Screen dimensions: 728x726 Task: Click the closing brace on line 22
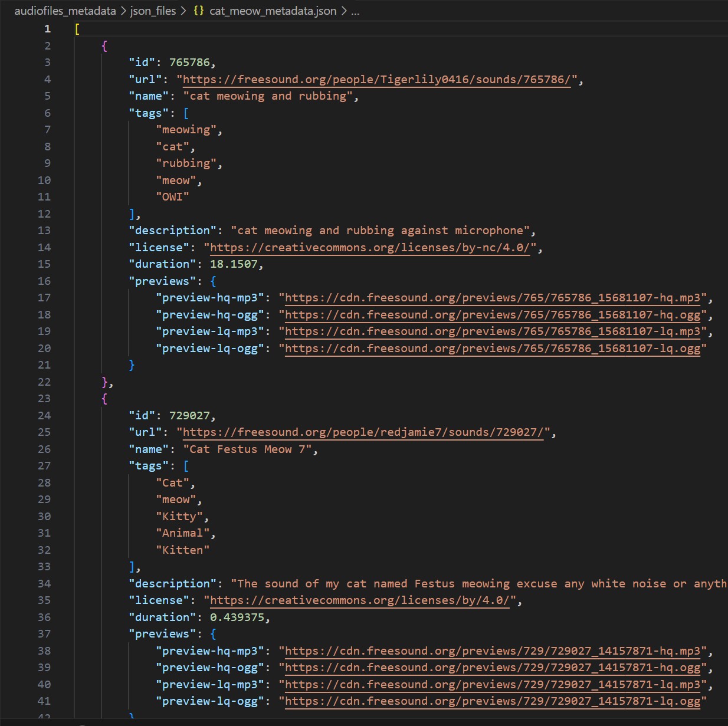(104, 382)
